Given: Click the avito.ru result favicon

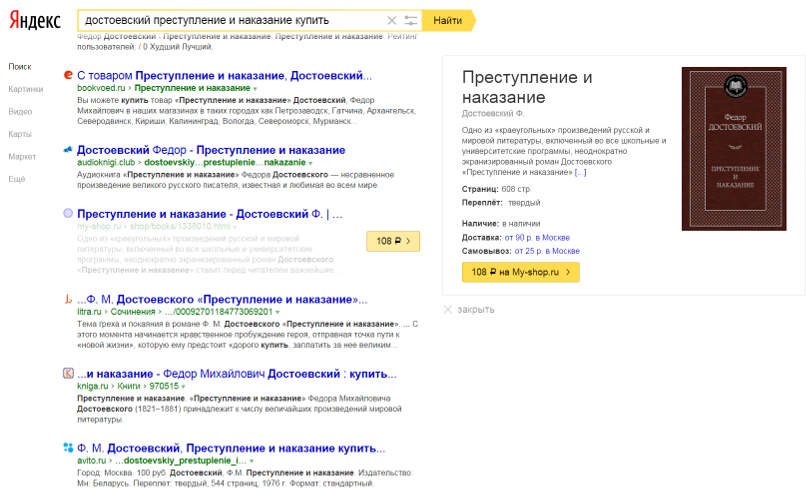Looking at the screenshot, I should pos(67,447).
